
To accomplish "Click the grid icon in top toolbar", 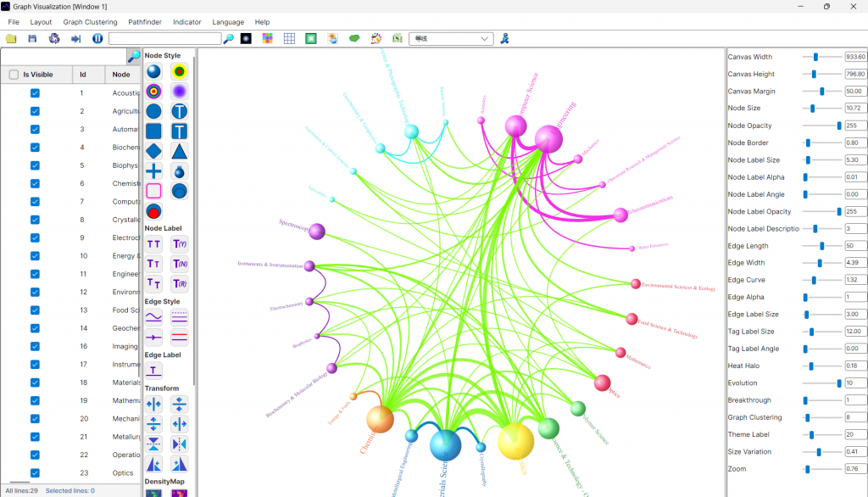I will point(289,39).
